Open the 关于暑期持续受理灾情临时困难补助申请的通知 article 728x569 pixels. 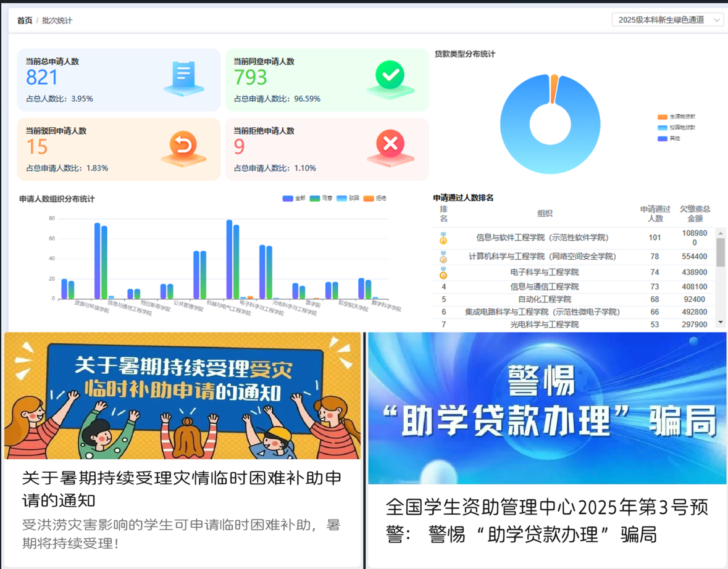(x=182, y=488)
